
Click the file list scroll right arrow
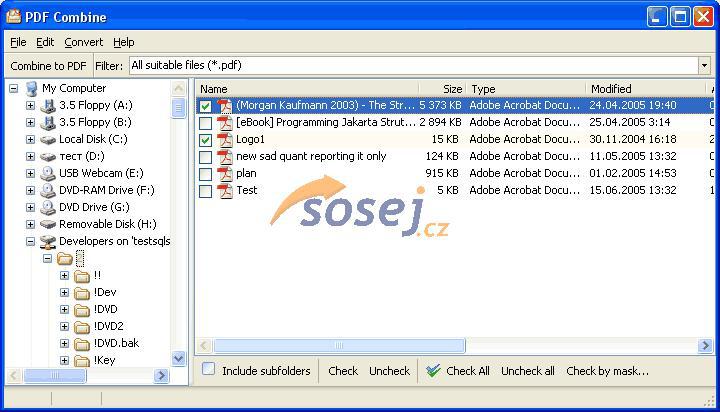(705, 345)
